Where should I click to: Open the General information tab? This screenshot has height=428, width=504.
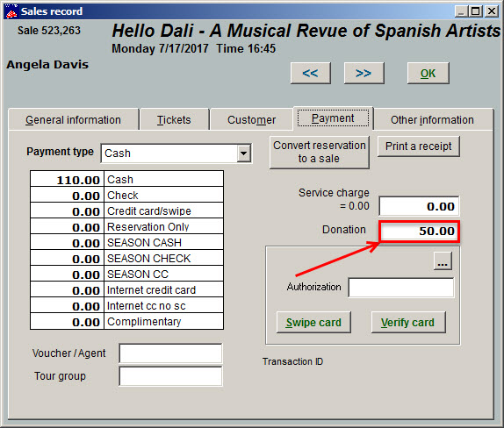pyautogui.click(x=73, y=120)
